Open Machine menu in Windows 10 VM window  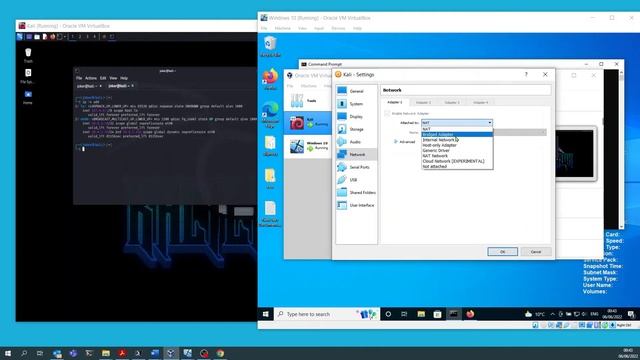click(282, 28)
